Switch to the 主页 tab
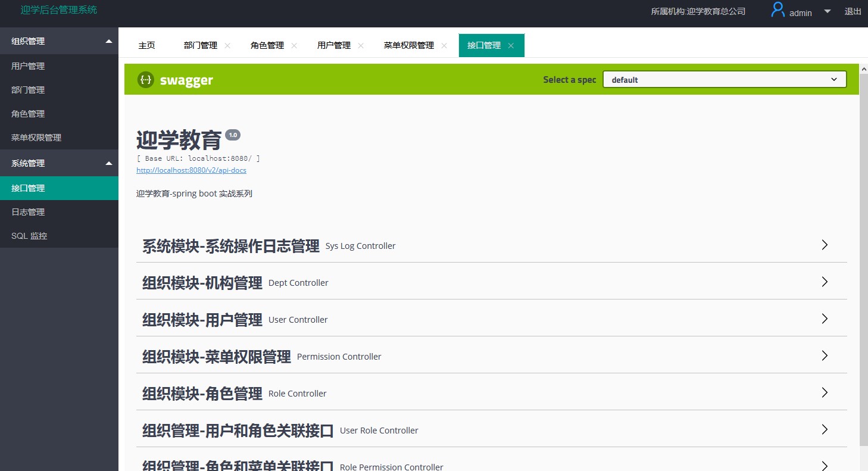Image resolution: width=868 pixels, height=471 pixels. point(146,45)
